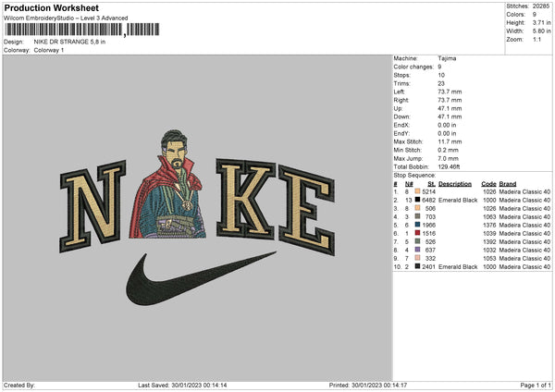This screenshot has height=392, width=555.
Task: Click 'Emerald Black' in stop sequence row 2
Action: coord(458,200)
